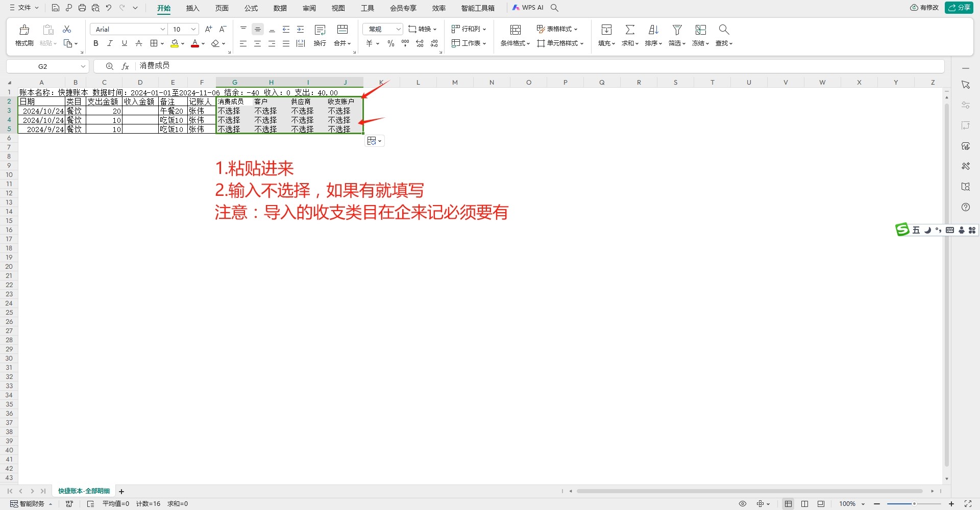This screenshot has width=980, height=510.
Task: Expand the number format (常规) dropdown
Action: (x=398, y=30)
